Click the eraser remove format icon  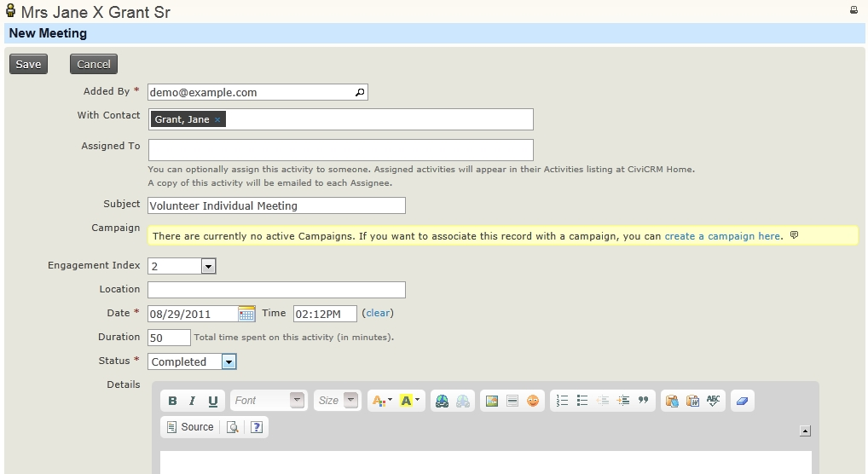(741, 401)
